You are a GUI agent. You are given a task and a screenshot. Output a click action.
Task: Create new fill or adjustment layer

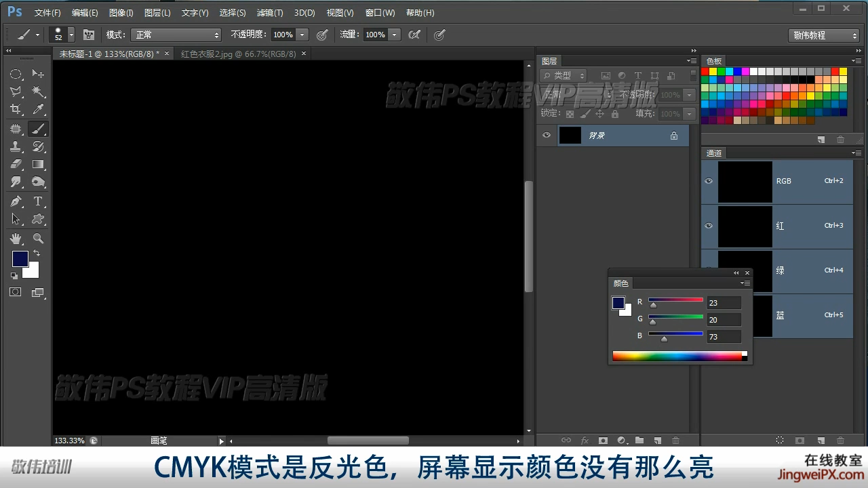click(620, 441)
